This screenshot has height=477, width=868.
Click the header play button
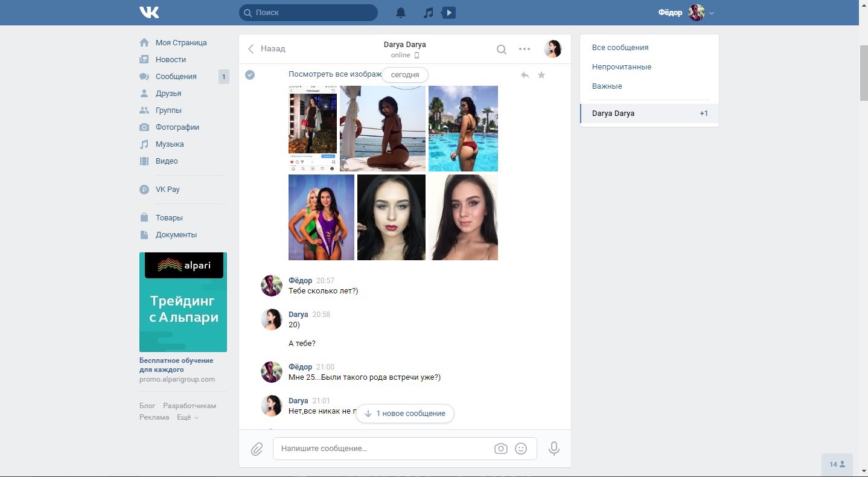click(x=448, y=13)
